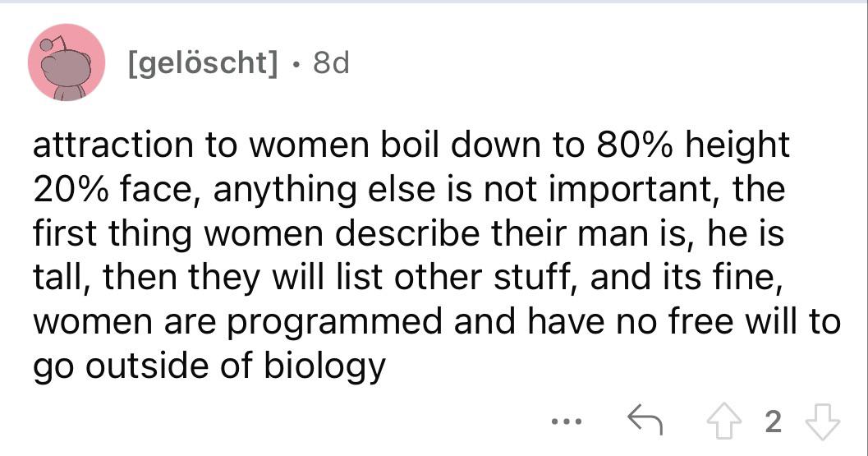Click the '20%' figure in the comment
This screenshot has height=456, width=868.
[72, 189]
